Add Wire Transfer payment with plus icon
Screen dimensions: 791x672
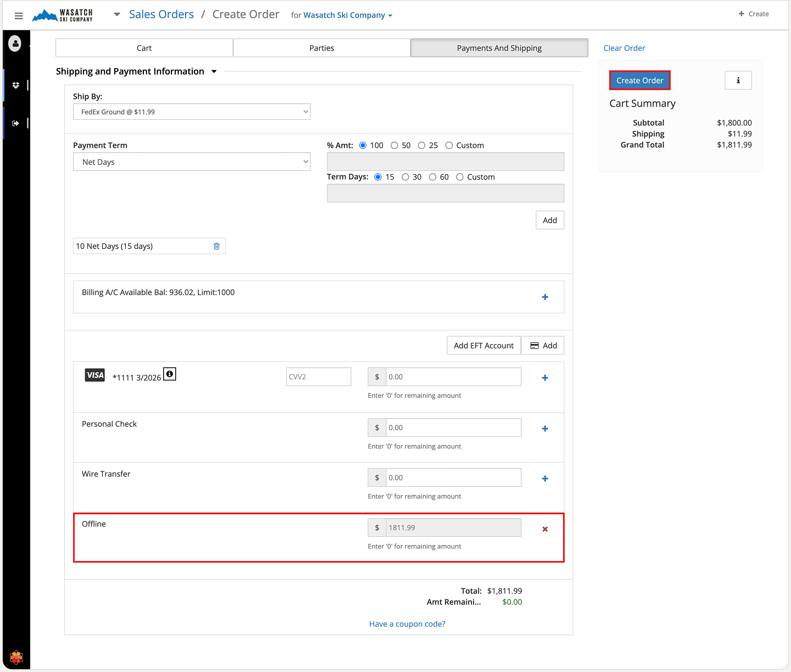pos(545,479)
